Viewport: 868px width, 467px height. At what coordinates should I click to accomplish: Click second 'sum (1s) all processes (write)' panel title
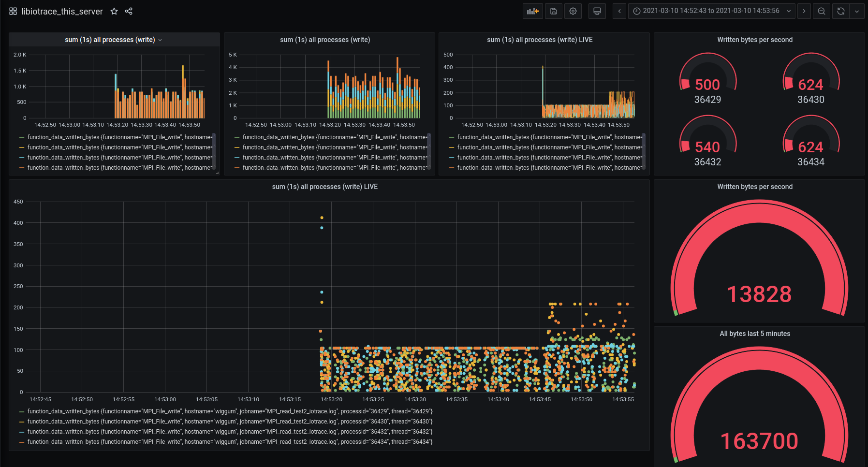(325, 40)
